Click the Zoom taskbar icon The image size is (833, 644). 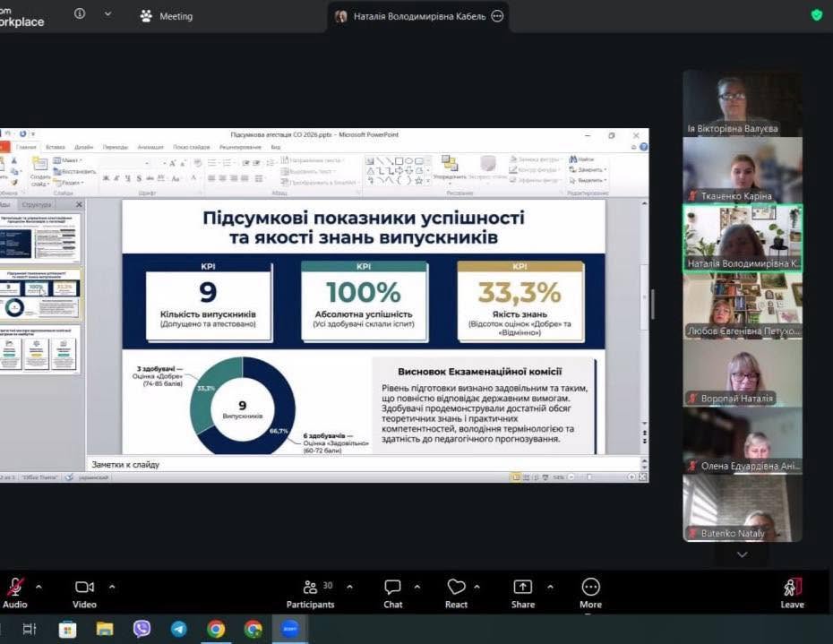290,629
